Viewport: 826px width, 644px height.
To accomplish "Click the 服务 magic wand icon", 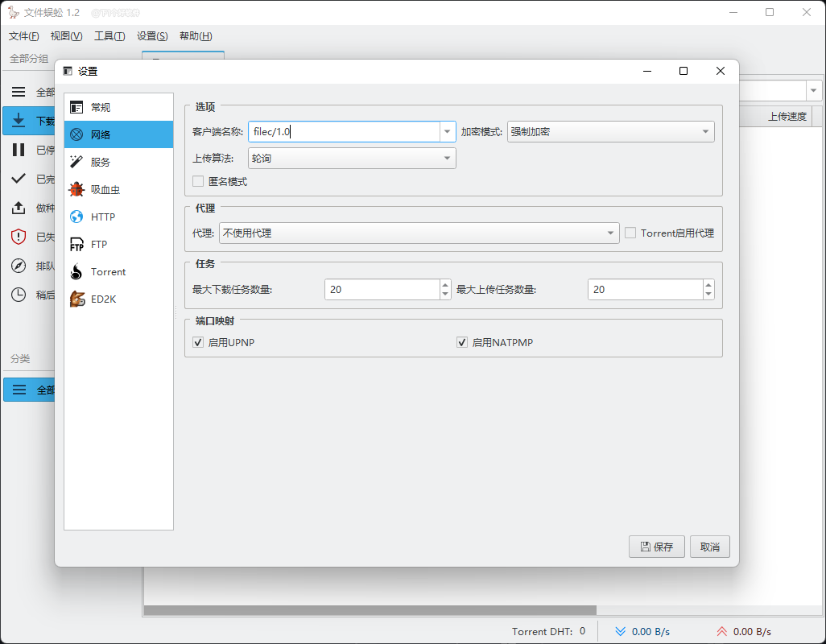I will point(76,162).
